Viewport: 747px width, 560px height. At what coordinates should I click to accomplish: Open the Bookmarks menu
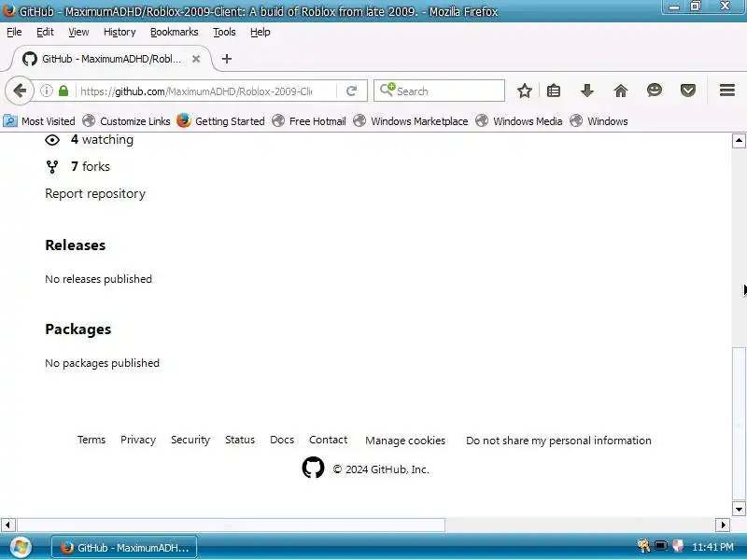(175, 32)
